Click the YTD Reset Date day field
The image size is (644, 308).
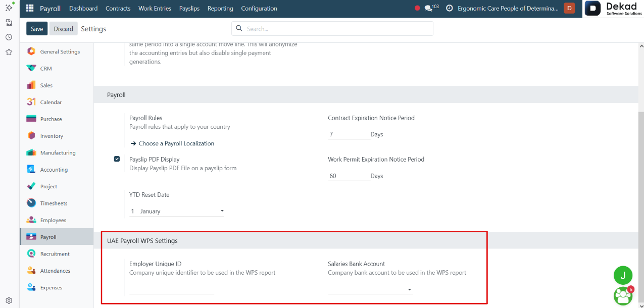tap(133, 211)
